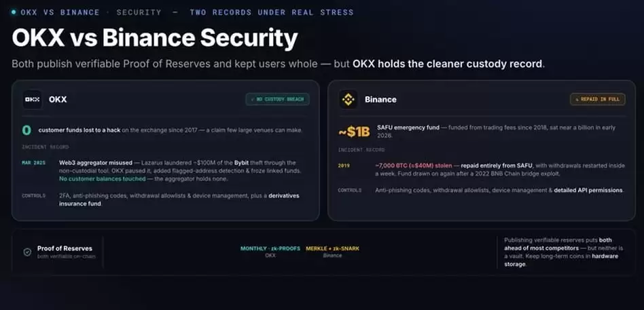Click OKX CONTROLS section label
This screenshot has height=310, width=644.
pyautogui.click(x=34, y=195)
